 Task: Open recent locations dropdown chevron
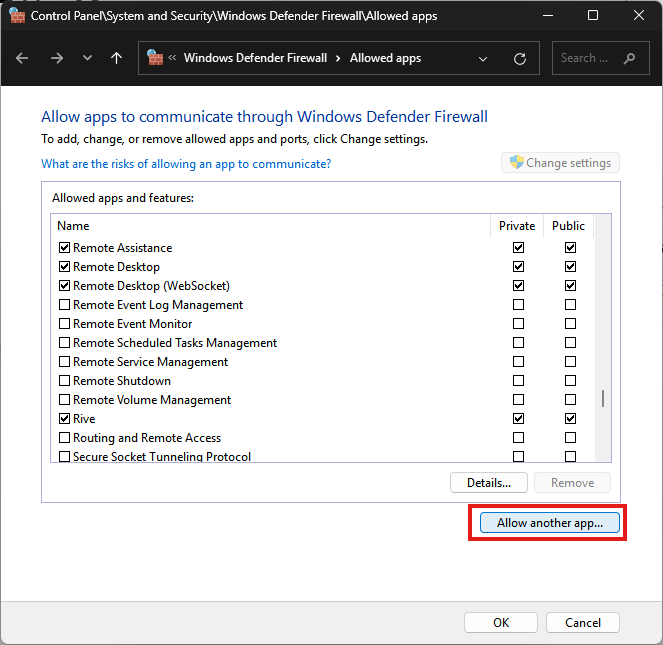[x=87, y=58]
